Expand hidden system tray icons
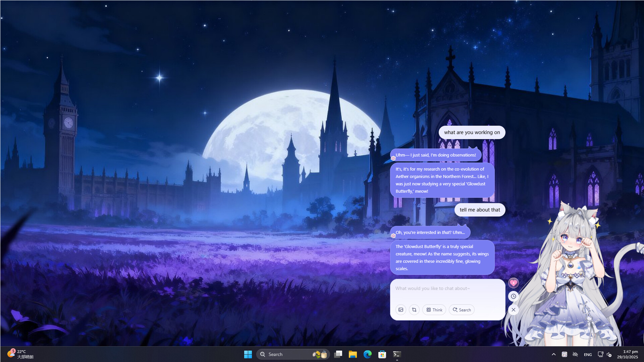The image size is (644, 362). (x=553, y=354)
